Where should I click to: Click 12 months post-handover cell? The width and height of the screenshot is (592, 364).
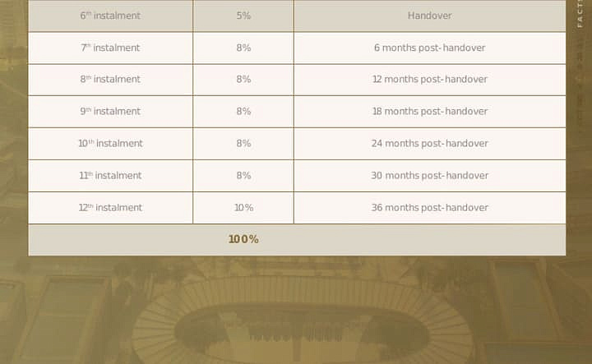430,80
